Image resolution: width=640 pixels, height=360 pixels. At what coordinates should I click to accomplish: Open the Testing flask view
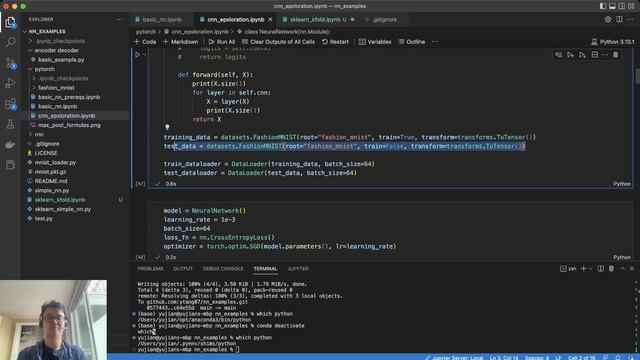click(10, 124)
